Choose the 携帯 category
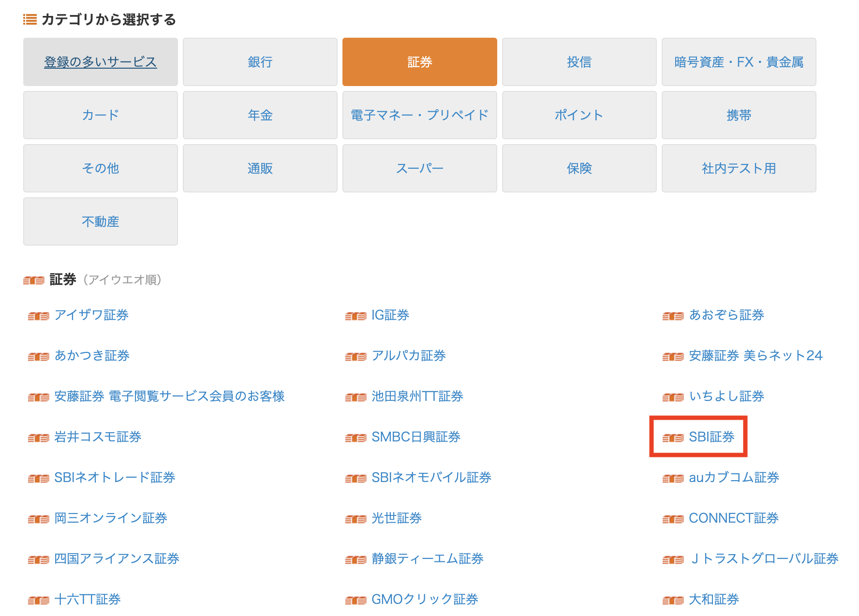 pyautogui.click(x=739, y=115)
